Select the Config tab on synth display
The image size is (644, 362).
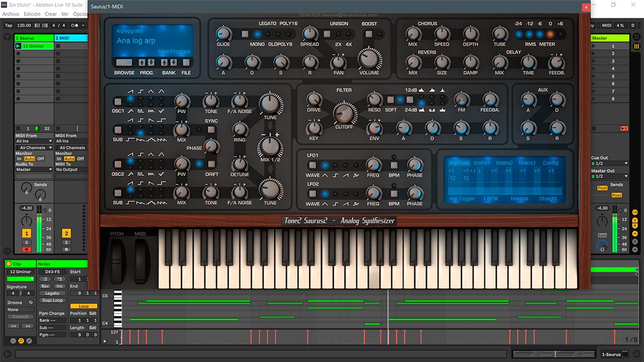point(551,163)
